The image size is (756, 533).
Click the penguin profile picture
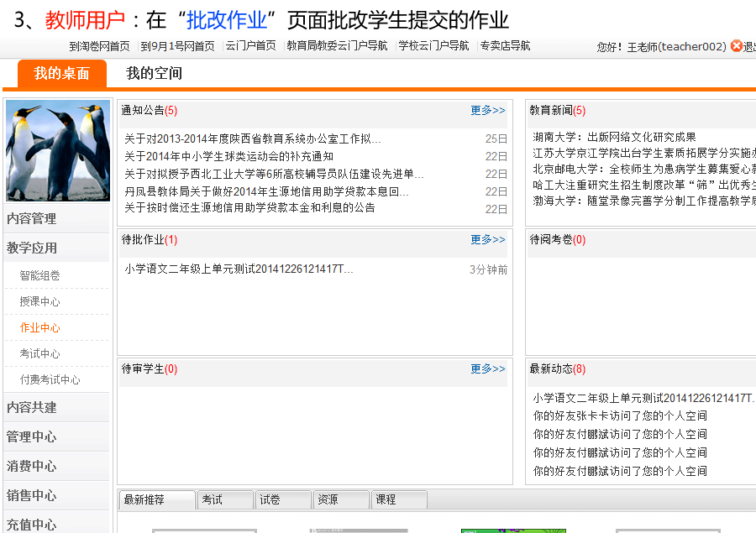(x=58, y=151)
